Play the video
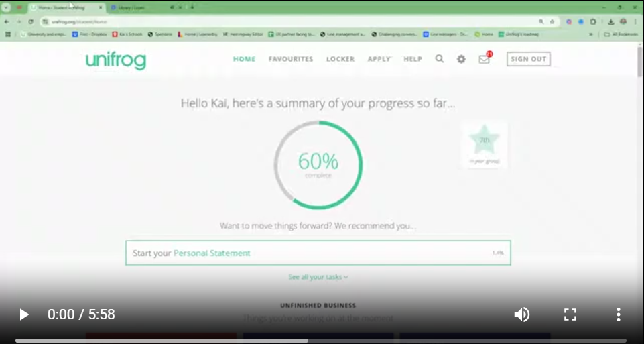644x344 pixels. pos(24,314)
